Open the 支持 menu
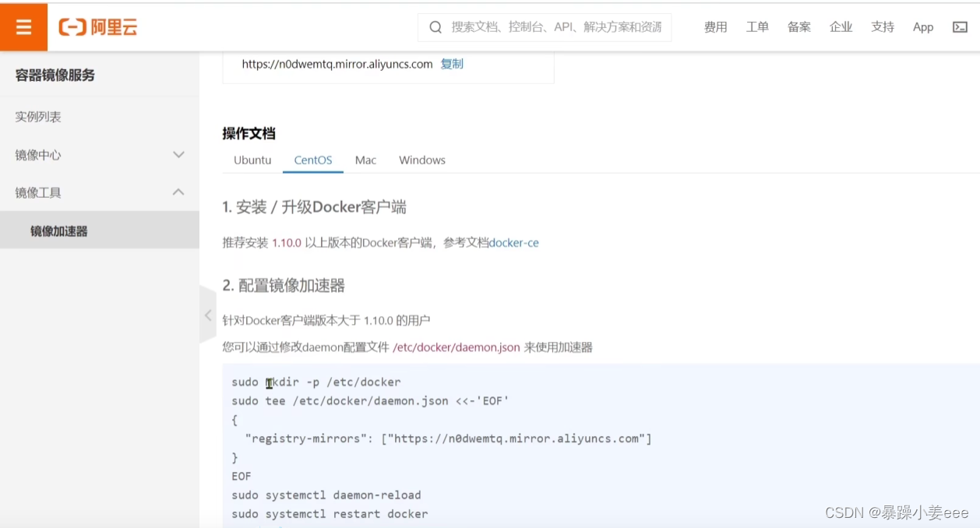980x528 pixels. (x=882, y=26)
